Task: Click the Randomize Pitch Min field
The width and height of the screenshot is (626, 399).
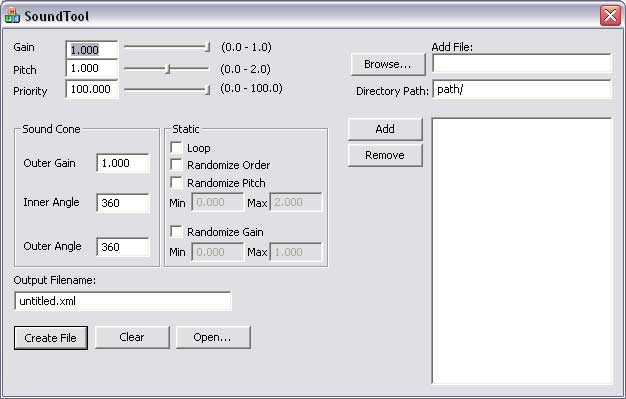Action: tap(218, 202)
